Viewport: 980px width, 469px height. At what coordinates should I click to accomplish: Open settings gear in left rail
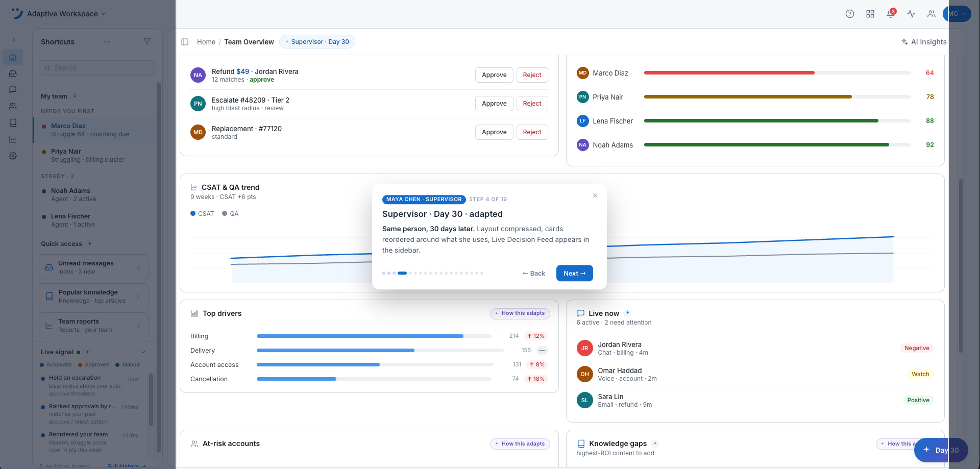point(13,156)
